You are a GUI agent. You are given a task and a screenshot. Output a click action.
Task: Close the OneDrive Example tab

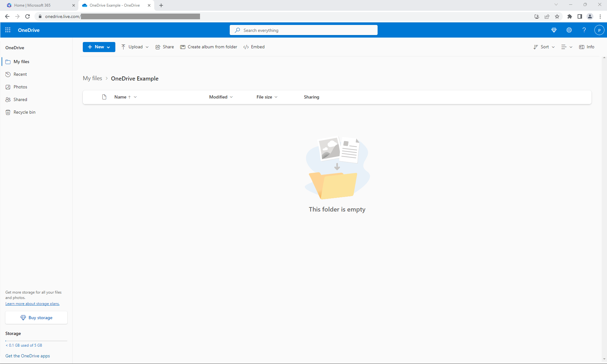tap(149, 5)
